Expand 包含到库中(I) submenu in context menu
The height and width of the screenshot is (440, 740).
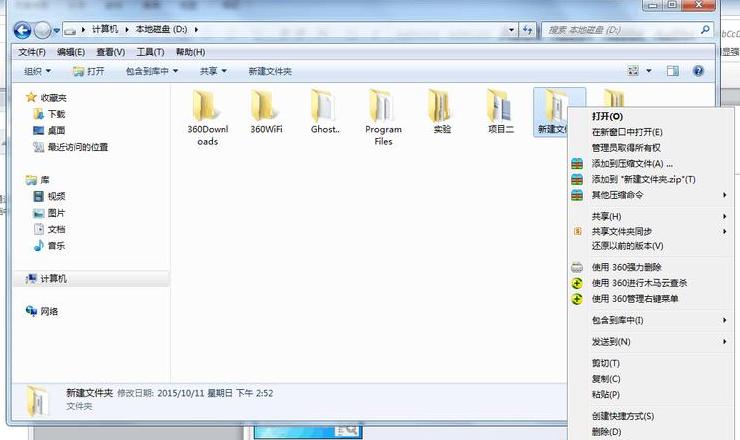click(x=651, y=320)
